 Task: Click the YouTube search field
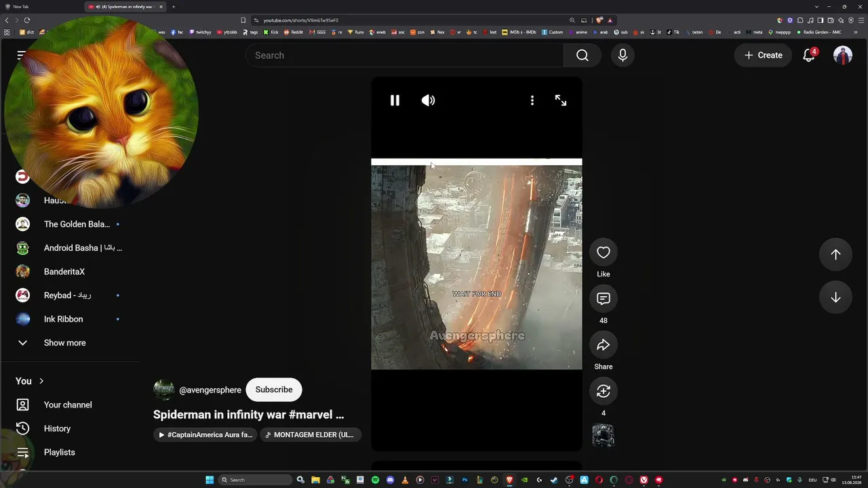(x=405, y=56)
